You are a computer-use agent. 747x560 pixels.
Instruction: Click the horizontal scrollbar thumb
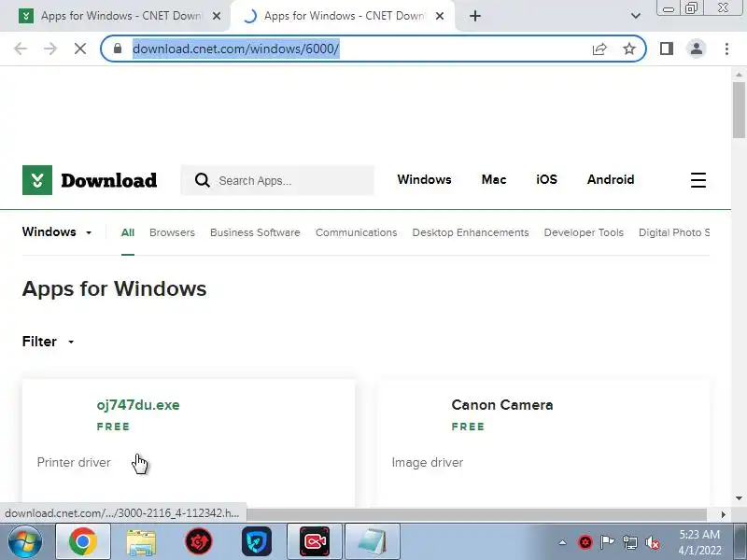tap(476, 514)
